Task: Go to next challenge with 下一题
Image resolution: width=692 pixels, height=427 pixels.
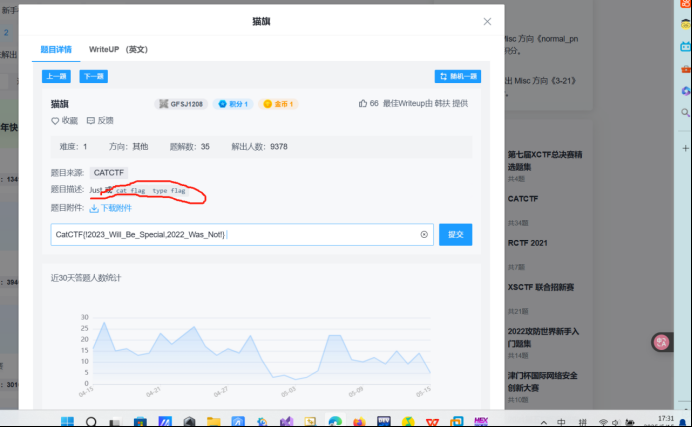Action: pyautogui.click(x=93, y=76)
